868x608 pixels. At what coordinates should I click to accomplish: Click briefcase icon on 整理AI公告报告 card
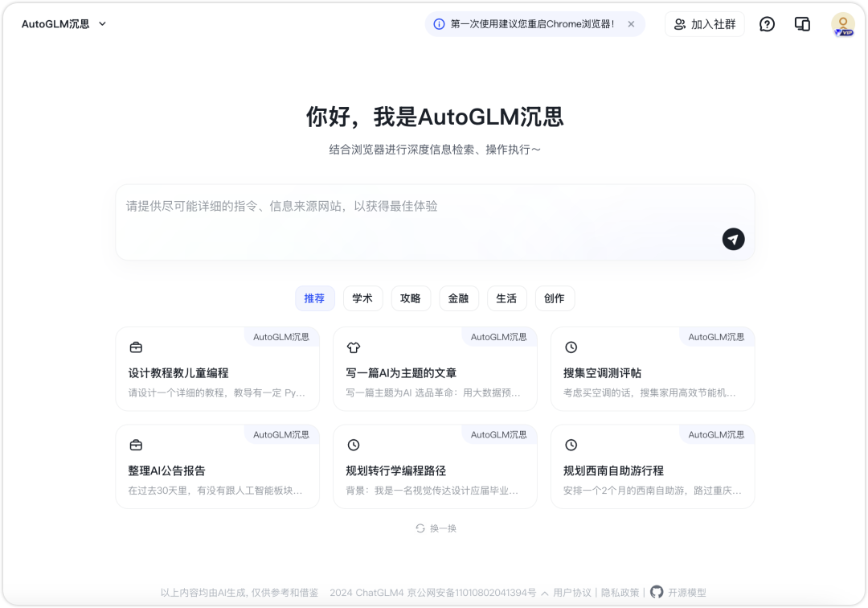(136, 445)
